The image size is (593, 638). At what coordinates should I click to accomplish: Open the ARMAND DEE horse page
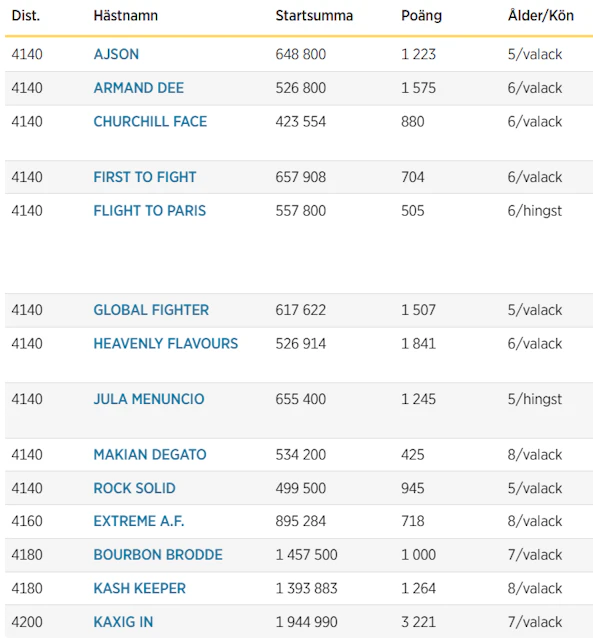point(138,88)
